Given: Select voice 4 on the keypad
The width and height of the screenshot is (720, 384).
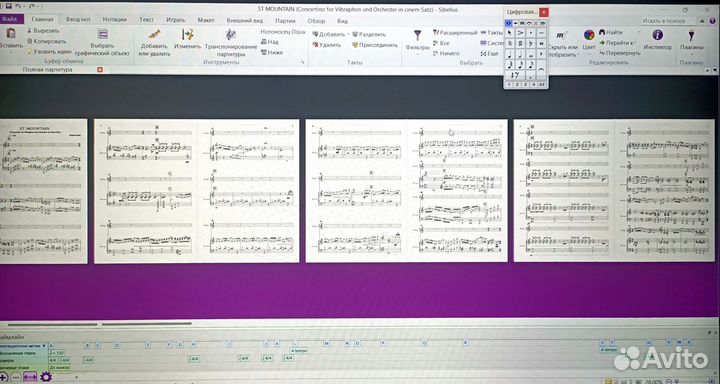Looking at the screenshot, I should [x=534, y=85].
